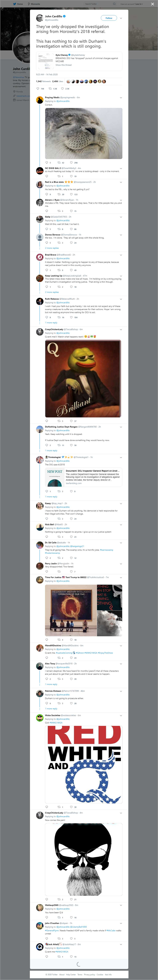The image size is (158, 980).
Task: Follow John Cardillo
Action: [x=109, y=18]
